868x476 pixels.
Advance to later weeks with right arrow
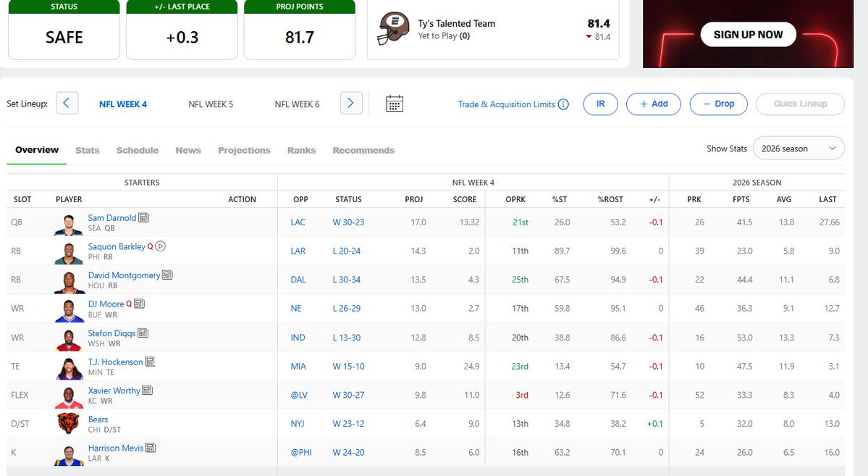pos(351,103)
